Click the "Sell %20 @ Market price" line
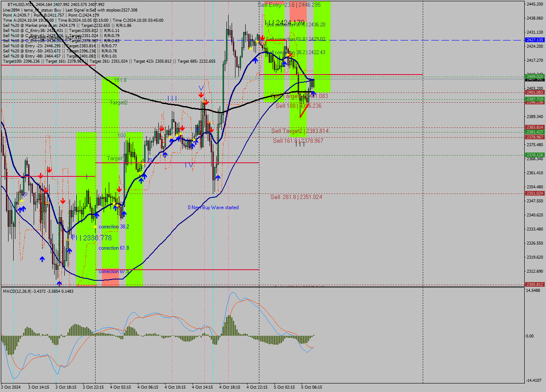 click(x=67, y=25)
